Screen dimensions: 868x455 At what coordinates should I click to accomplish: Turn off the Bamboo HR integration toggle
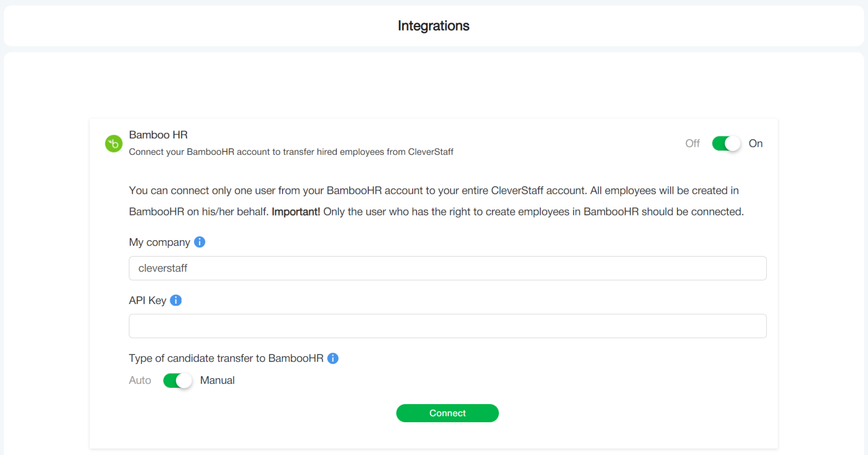click(726, 143)
